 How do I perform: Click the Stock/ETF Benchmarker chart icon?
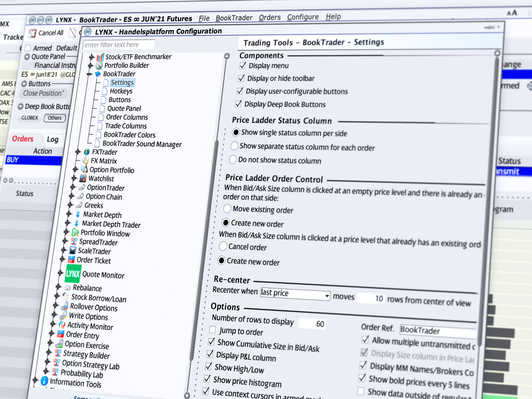click(x=100, y=57)
